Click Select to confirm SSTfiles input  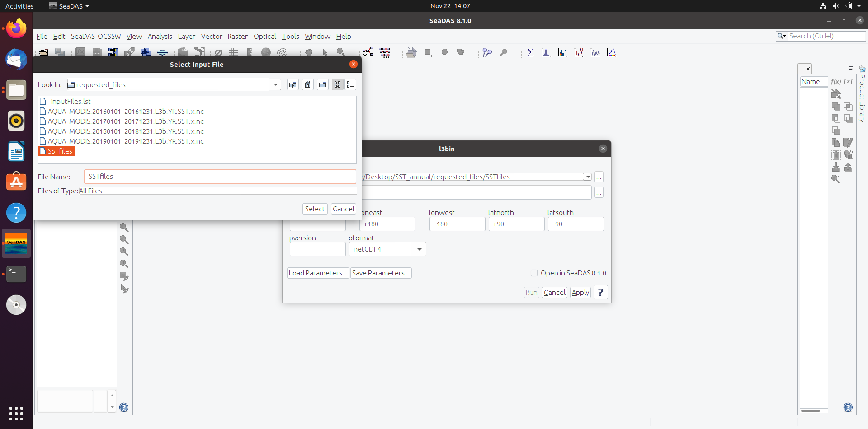coord(315,209)
